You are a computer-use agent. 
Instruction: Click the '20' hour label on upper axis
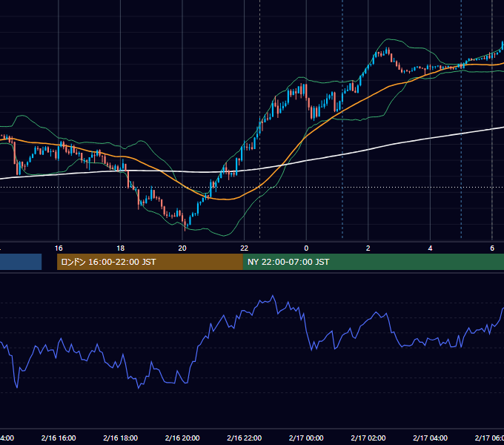click(x=182, y=248)
